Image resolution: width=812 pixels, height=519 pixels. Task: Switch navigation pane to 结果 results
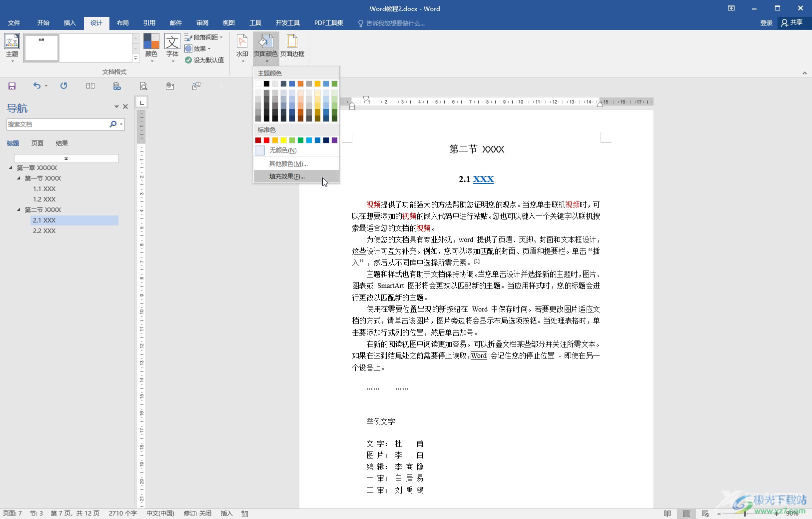click(62, 143)
